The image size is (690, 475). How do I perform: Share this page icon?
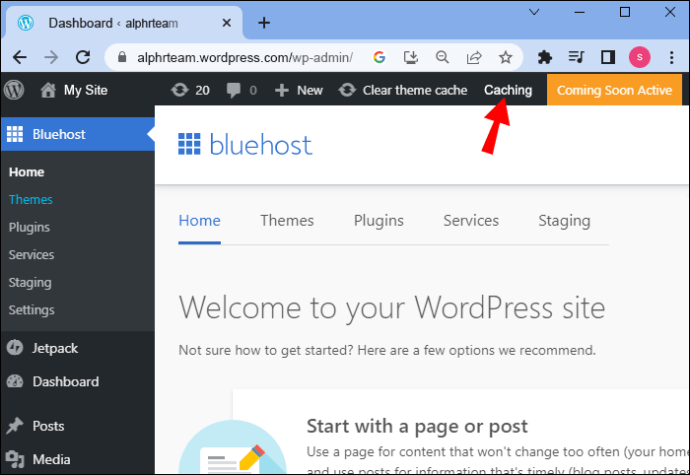pyautogui.click(x=474, y=57)
